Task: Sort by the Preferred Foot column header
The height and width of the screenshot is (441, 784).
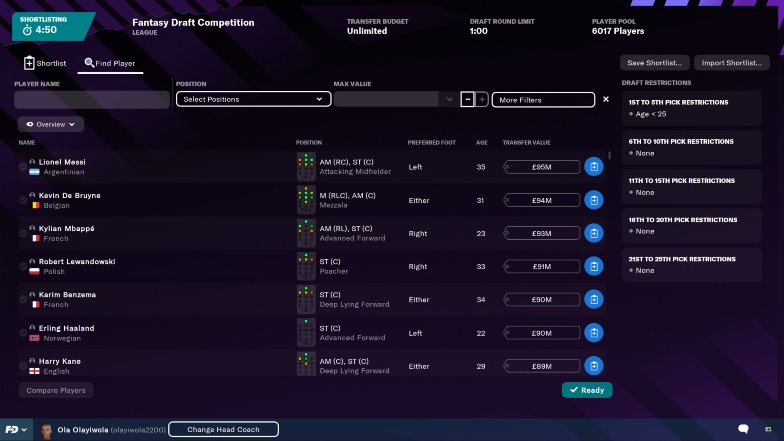Action: tap(432, 142)
